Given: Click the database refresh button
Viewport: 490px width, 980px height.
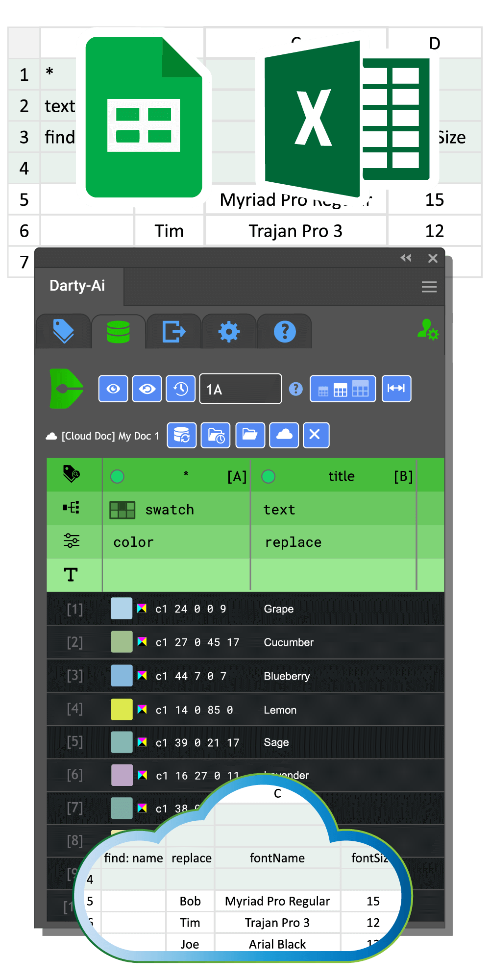Looking at the screenshot, I should pyautogui.click(x=182, y=435).
